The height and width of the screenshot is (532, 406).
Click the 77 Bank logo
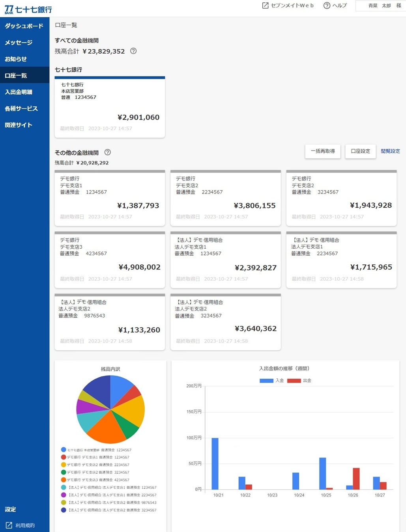click(28, 9)
